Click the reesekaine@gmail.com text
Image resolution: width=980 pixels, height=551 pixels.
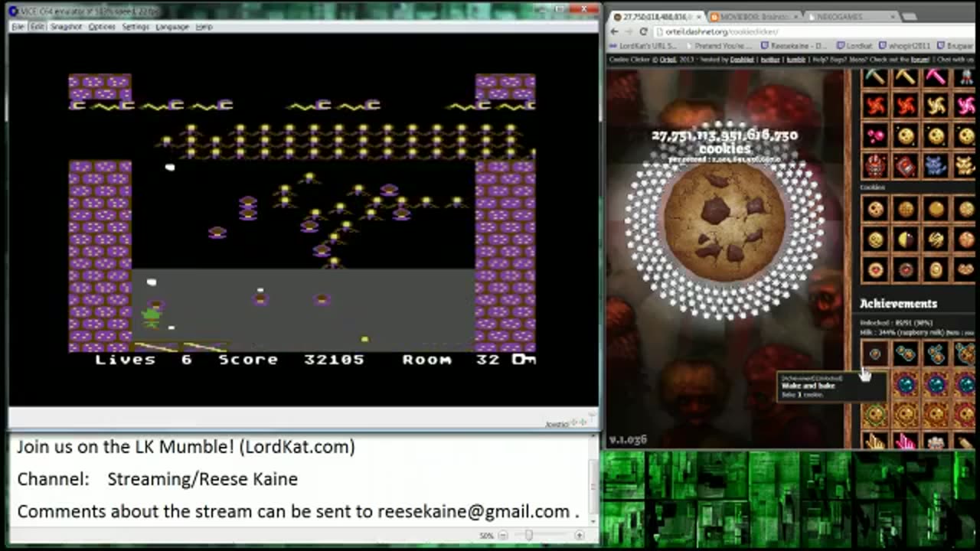pyautogui.click(x=474, y=511)
